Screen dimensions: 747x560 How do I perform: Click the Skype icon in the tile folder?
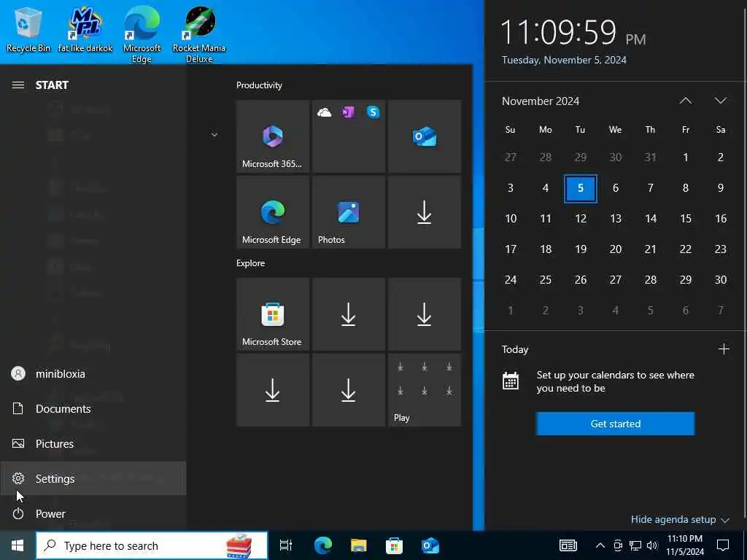373,112
